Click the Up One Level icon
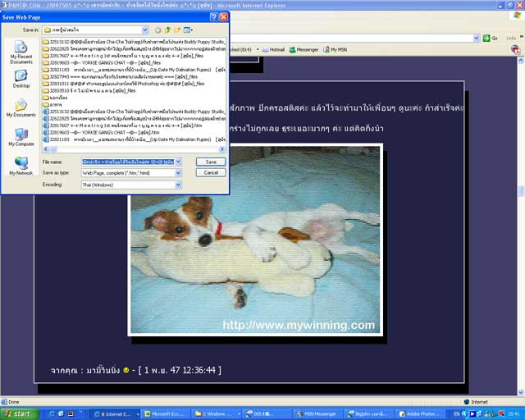Screen dimensions: 525x420 [x=167, y=30]
